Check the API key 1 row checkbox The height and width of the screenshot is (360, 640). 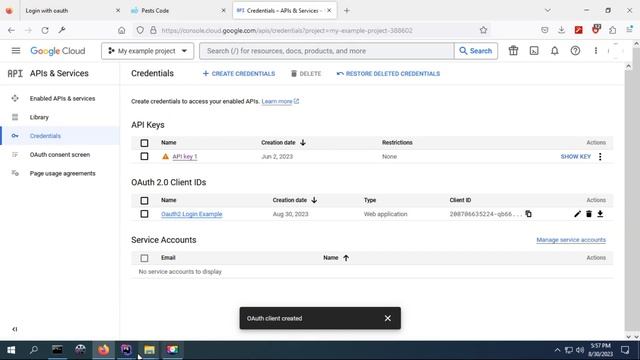(x=144, y=156)
